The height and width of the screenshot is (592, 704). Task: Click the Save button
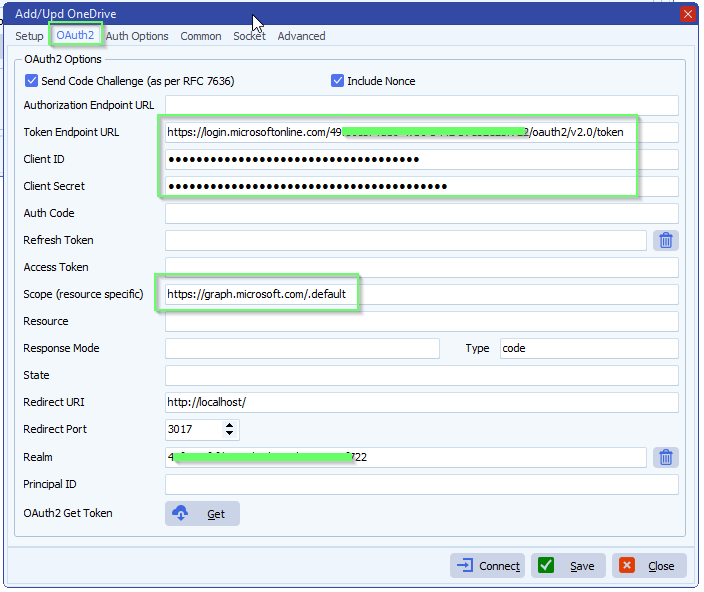tap(568, 566)
